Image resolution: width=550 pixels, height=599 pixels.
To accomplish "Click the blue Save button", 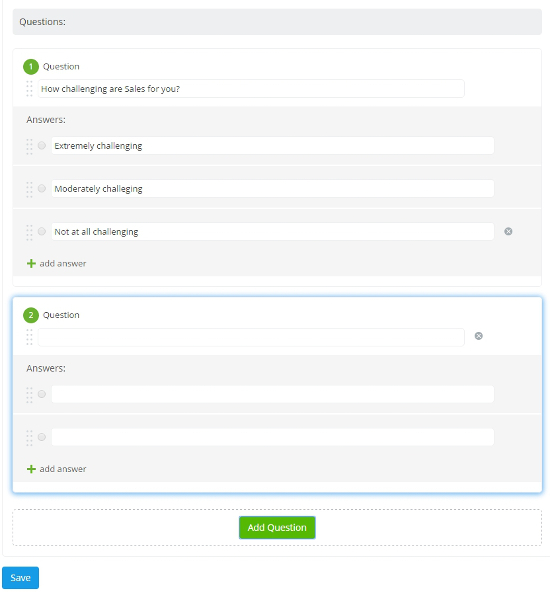I will point(21,578).
